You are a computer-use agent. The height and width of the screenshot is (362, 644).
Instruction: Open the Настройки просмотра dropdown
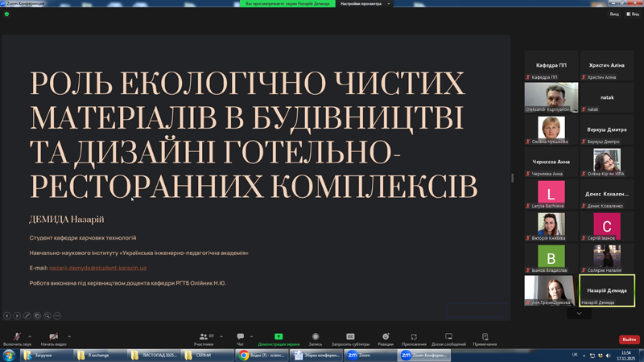(x=365, y=4)
